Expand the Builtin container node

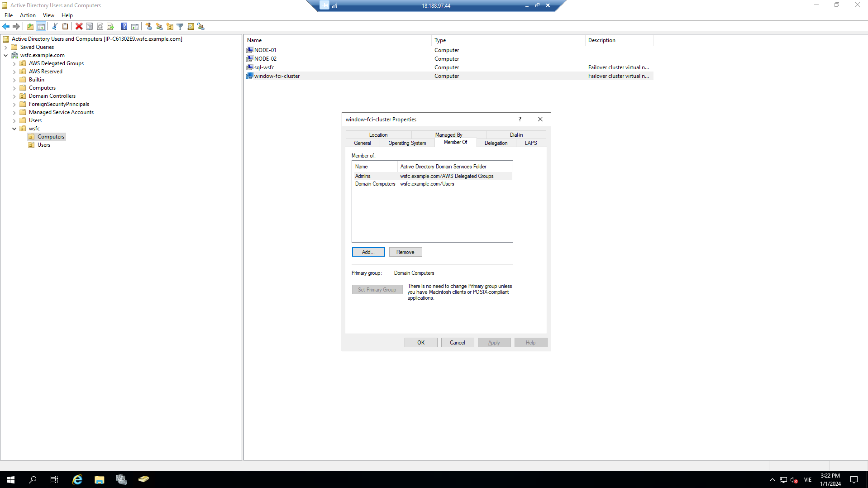(14, 79)
